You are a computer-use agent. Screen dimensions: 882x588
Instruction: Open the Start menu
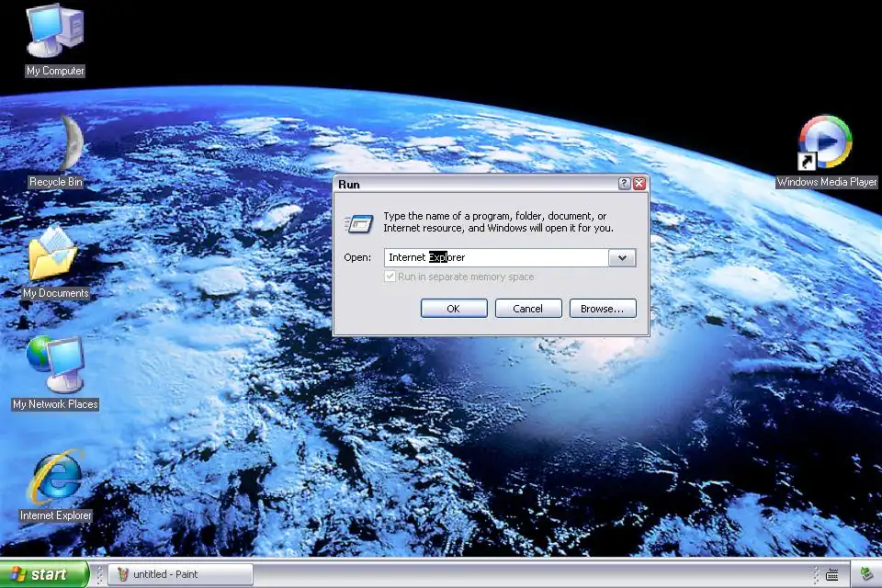pos(44,574)
